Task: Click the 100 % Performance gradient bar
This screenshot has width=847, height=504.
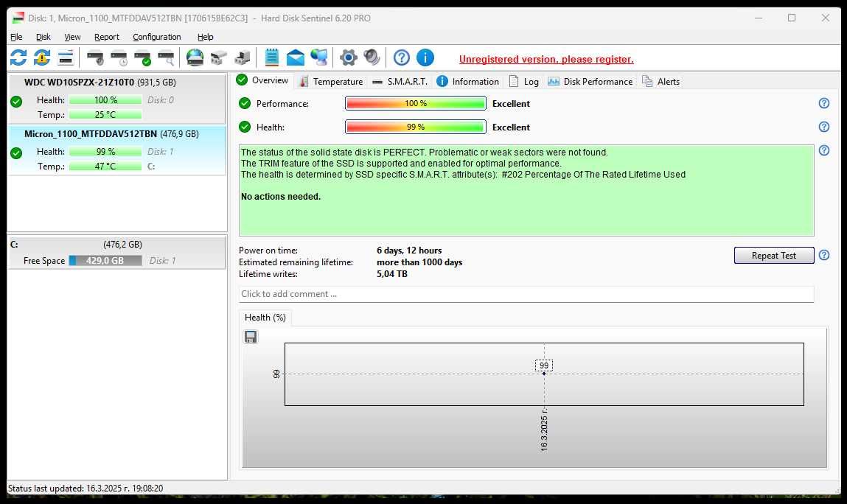Action: 416,103
